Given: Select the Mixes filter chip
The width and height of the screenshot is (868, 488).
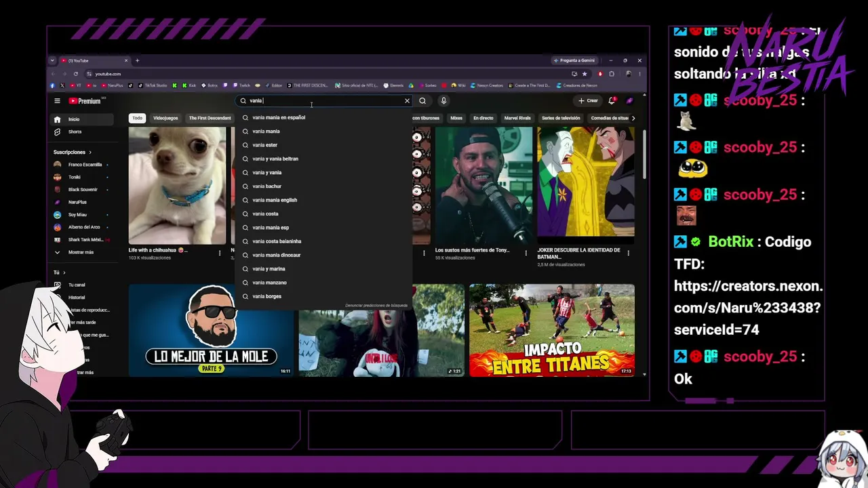Looking at the screenshot, I should [456, 118].
